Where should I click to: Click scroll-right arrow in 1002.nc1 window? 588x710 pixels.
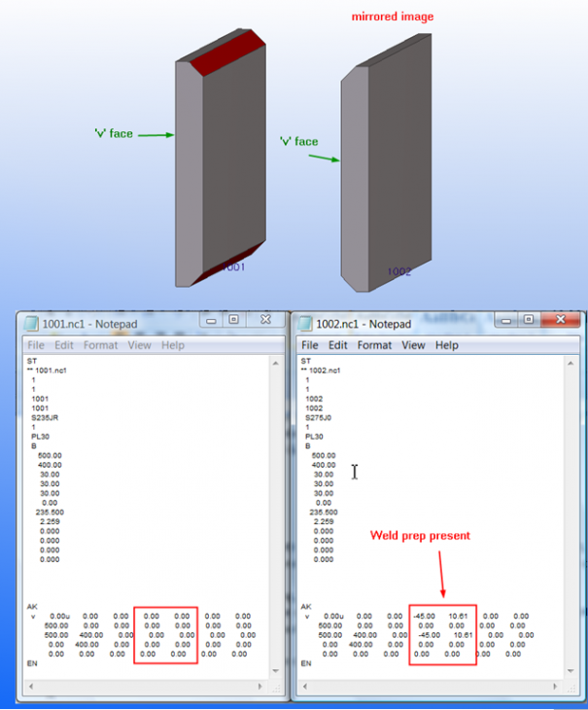[555, 687]
